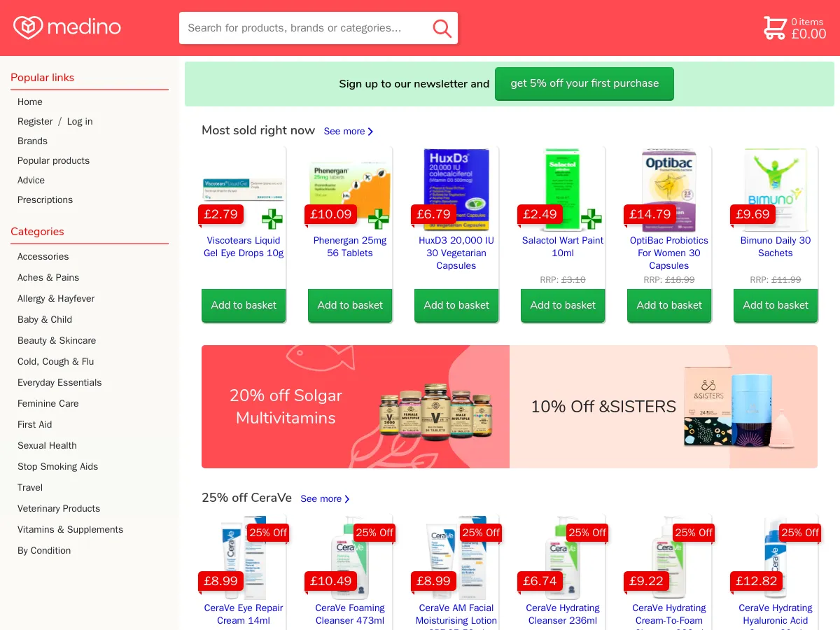Click the green pharmacy cross on Viscotears
Viewport: 840px width, 630px height.
click(x=272, y=219)
